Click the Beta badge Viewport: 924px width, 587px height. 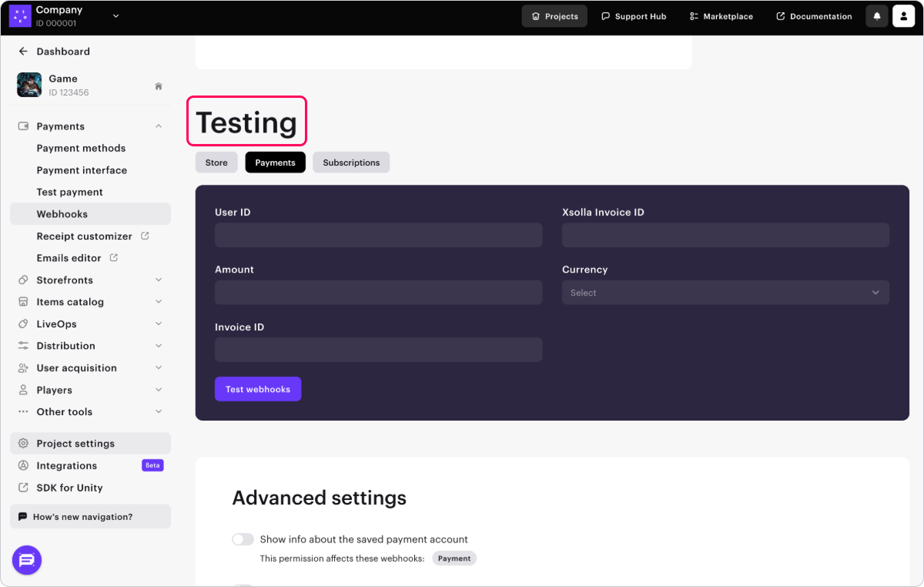pyautogui.click(x=152, y=465)
